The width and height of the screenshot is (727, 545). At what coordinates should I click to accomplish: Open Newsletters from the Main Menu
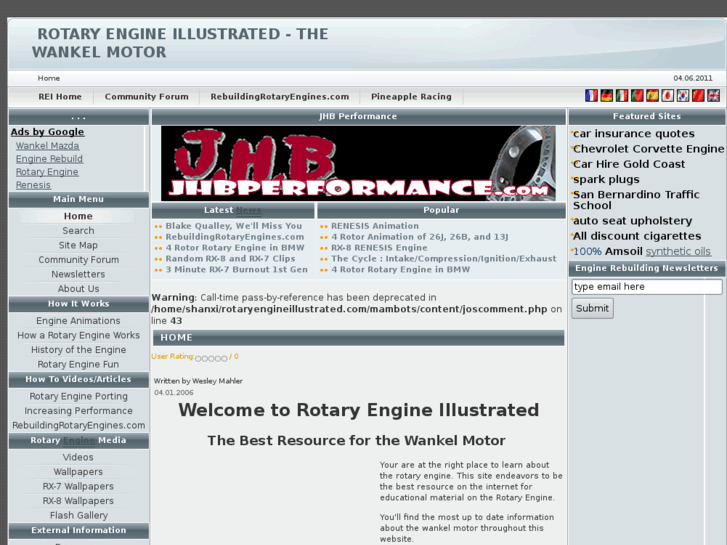coord(78,274)
